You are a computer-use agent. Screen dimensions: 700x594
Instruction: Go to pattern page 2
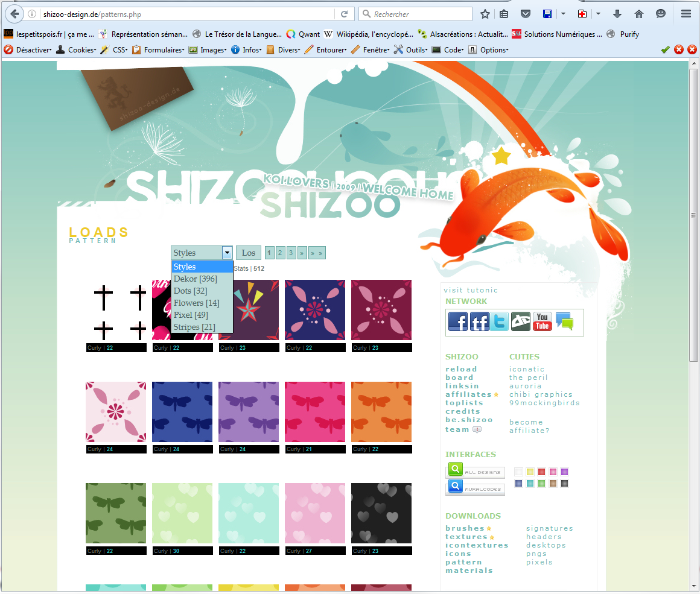280,253
